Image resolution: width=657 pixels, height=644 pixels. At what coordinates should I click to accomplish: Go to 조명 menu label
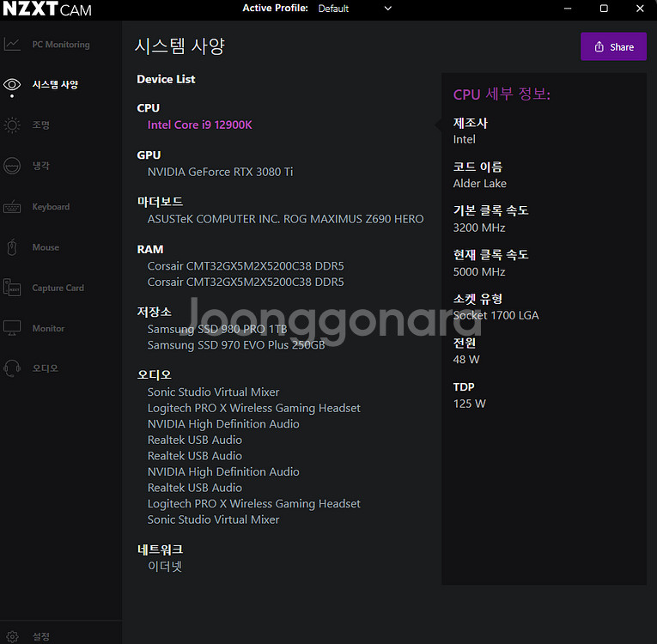click(41, 125)
